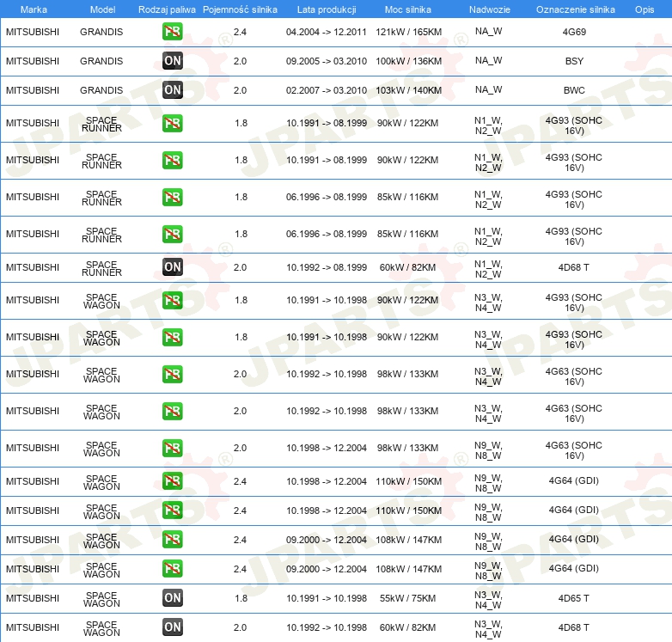The height and width of the screenshot is (642, 672).
Task: Click MITSUBISHI in the BSY row
Action: [33, 61]
